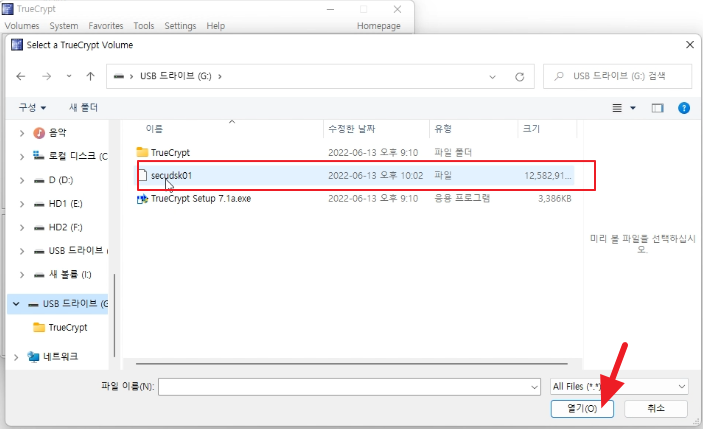Click the drive icon in the address bar
703x429 pixels.
[118, 77]
